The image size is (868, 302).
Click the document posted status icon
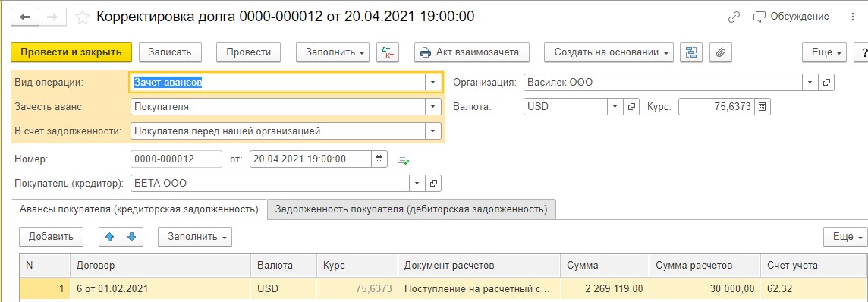pos(404,160)
